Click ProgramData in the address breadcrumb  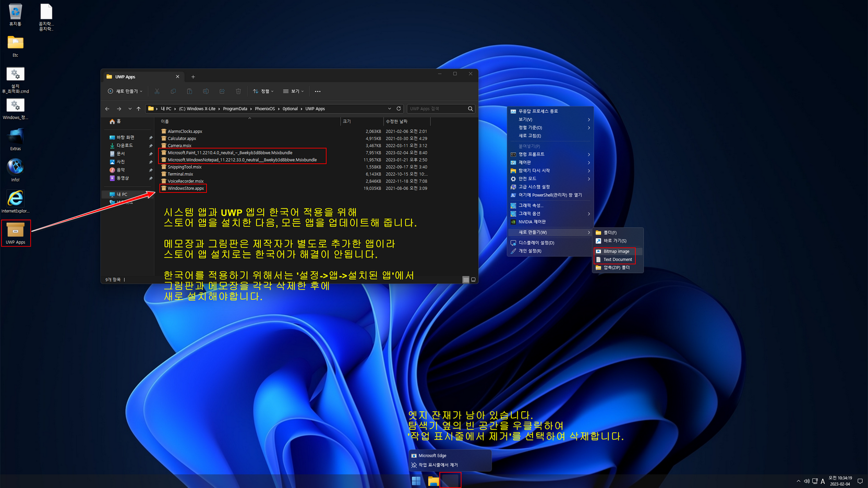pyautogui.click(x=235, y=109)
